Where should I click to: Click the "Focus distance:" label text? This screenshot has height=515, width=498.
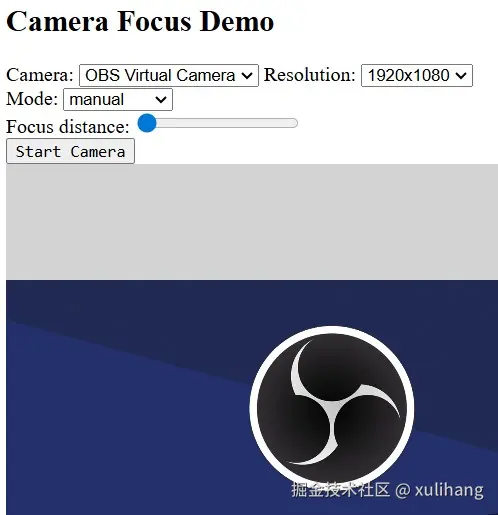pyautogui.click(x=68, y=127)
